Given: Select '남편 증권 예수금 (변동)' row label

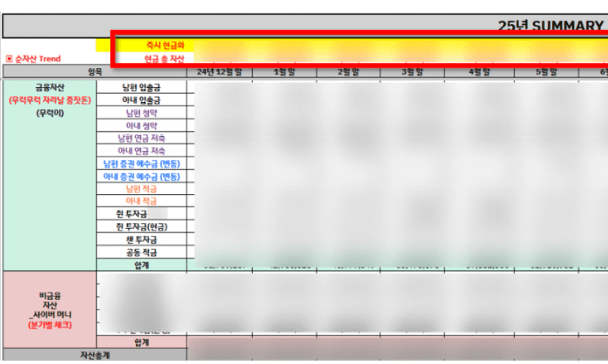Looking at the screenshot, I should 142,164.
